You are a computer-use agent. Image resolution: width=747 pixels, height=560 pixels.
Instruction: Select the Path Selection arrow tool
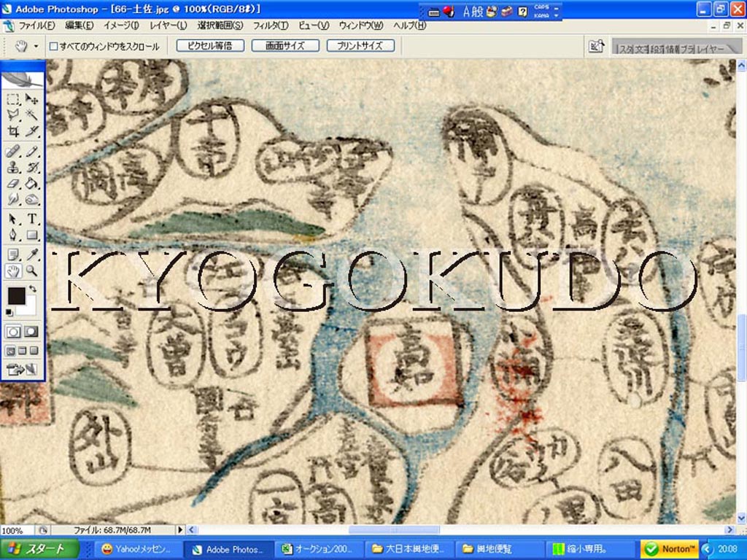click(x=13, y=219)
